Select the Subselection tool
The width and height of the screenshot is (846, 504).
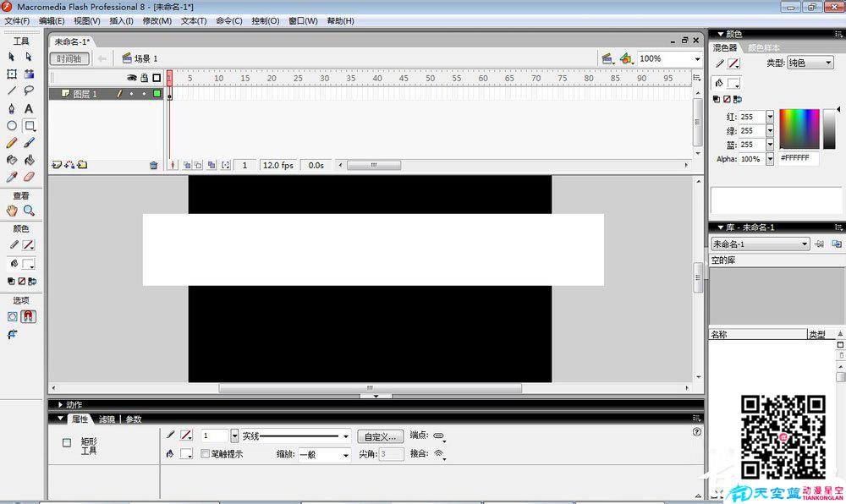(x=29, y=57)
